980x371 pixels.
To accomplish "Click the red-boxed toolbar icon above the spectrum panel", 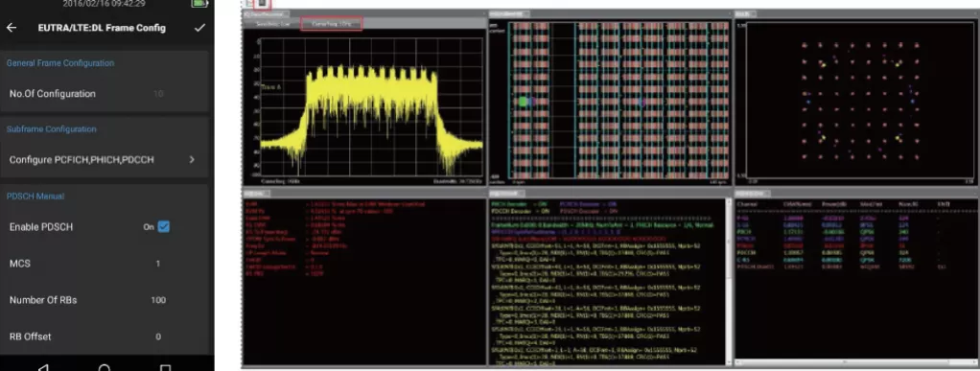I will pos(262,4).
